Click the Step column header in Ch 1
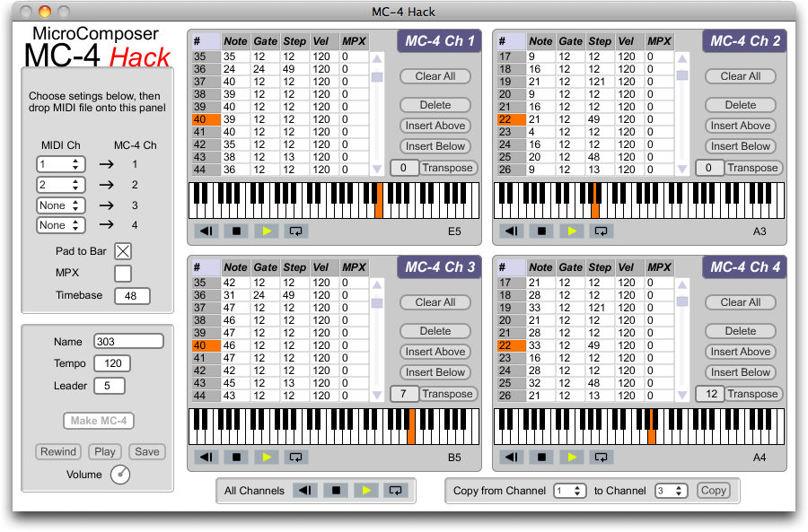Screen dimensions: 808x532 (x=294, y=41)
